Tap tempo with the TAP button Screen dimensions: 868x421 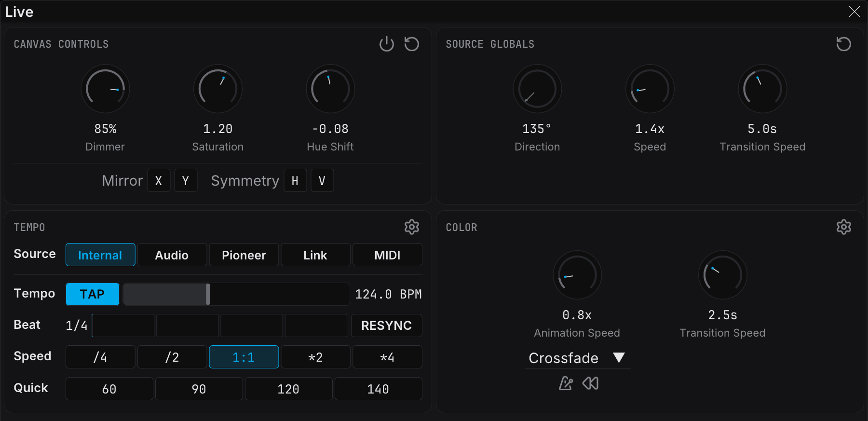click(x=93, y=294)
